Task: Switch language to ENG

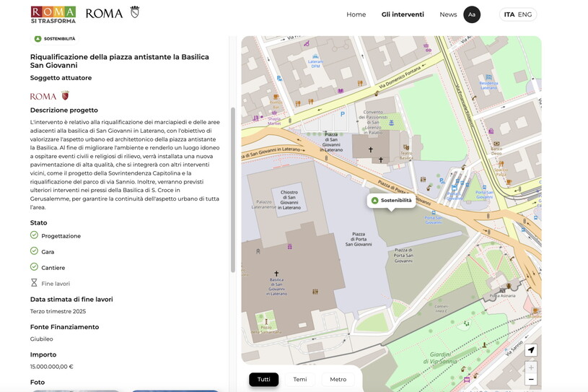Action: point(525,14)
